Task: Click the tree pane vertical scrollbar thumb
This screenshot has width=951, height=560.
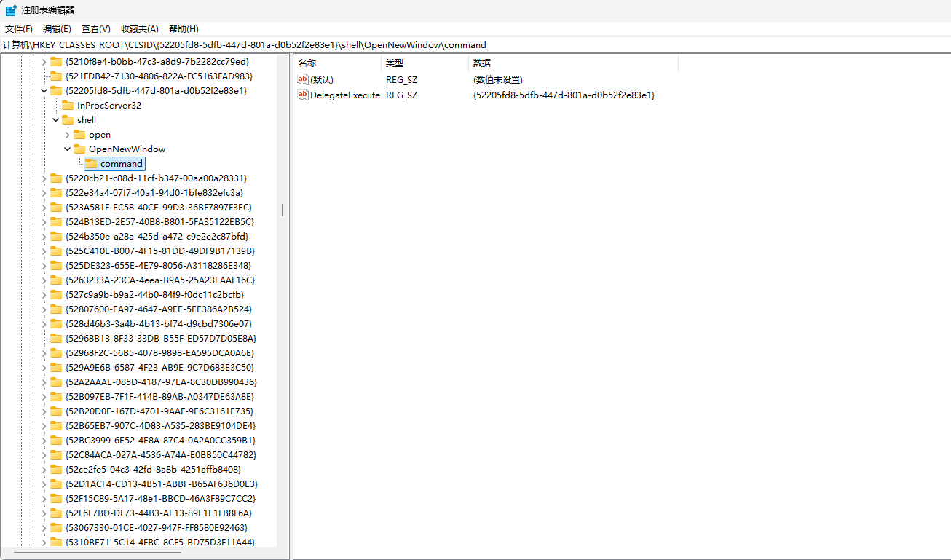Action: tap(283, 210)
